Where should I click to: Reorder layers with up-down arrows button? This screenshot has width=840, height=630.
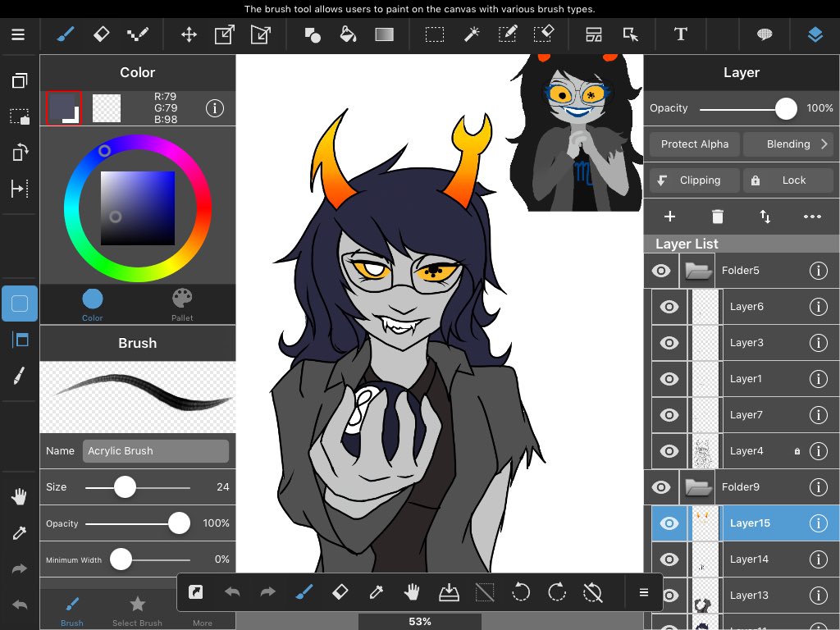point(765,217)
